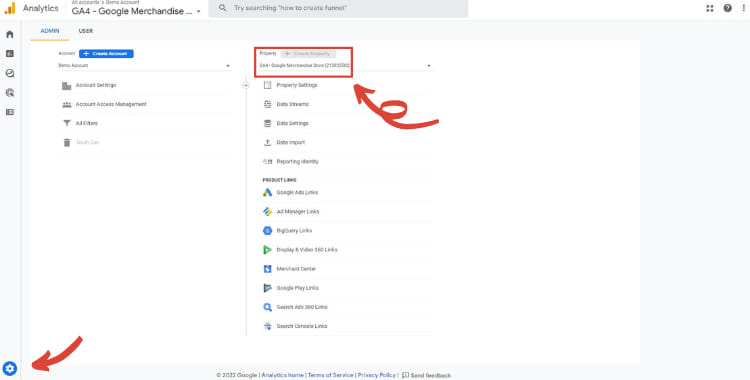Click the Account Settings building icon
The width and height of the screenshot is (750, 380).
click(x=66, y=86)
